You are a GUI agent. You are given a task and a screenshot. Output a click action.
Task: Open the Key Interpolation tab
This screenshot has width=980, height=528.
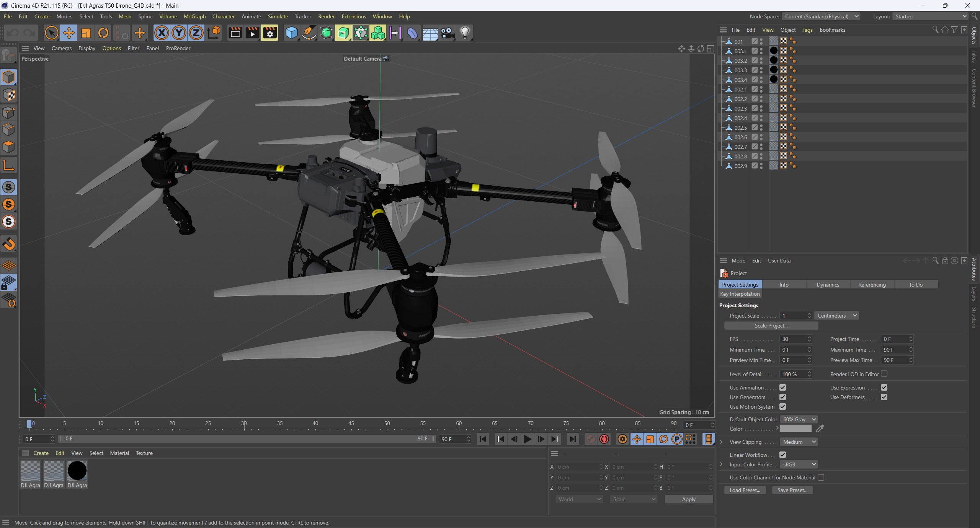(740, 294)
